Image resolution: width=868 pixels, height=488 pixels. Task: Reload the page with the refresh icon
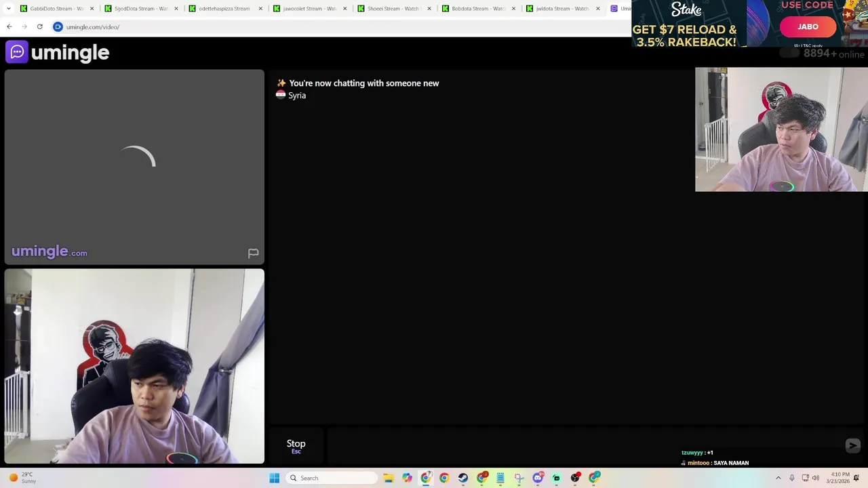pyautogui.click(x=40, y=26)
